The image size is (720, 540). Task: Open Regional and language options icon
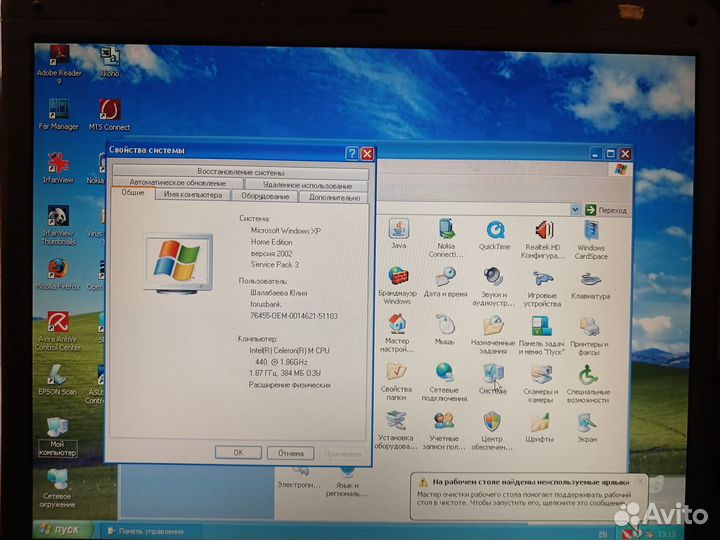pyautogui.click(x=347, y=482)
